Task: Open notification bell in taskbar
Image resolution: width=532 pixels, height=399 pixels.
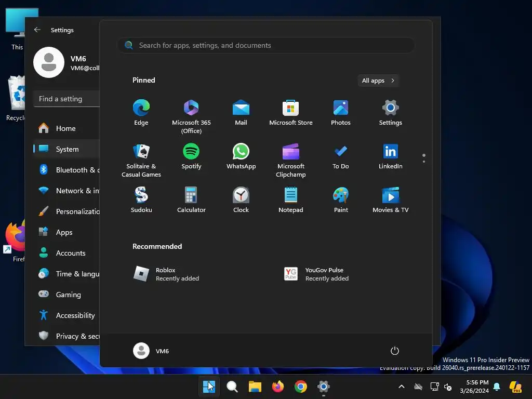Action: pos(497,387)
